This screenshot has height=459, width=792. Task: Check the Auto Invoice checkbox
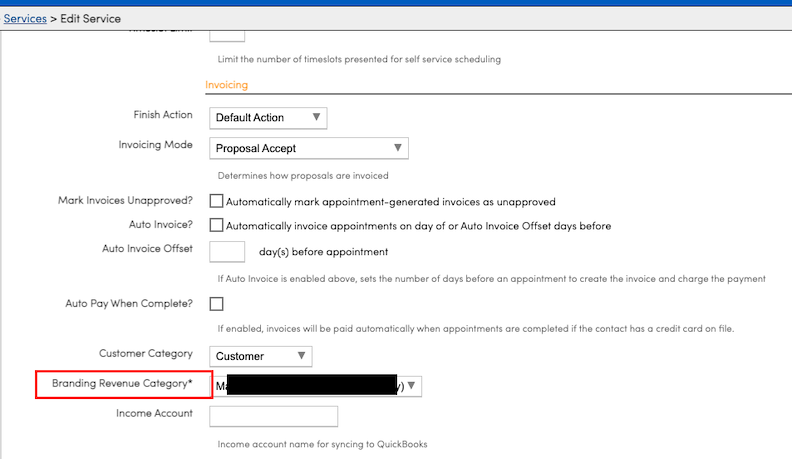tap(216, 225)
